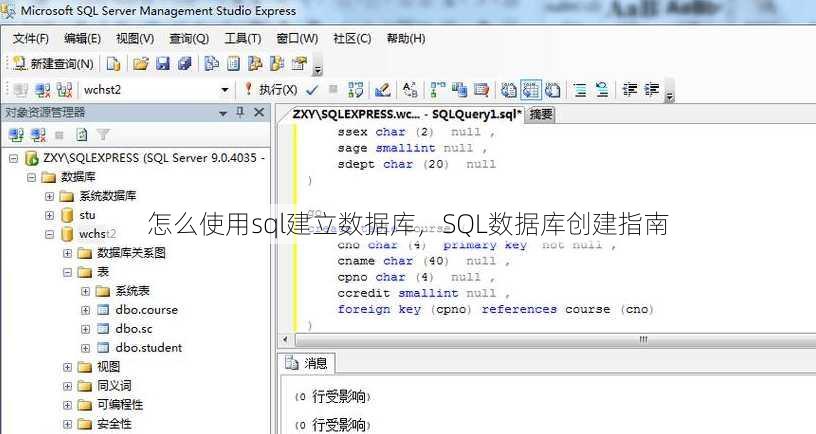Open the 社区(C) menu
The height and width of the screenshot is (434, 816).
352,39
